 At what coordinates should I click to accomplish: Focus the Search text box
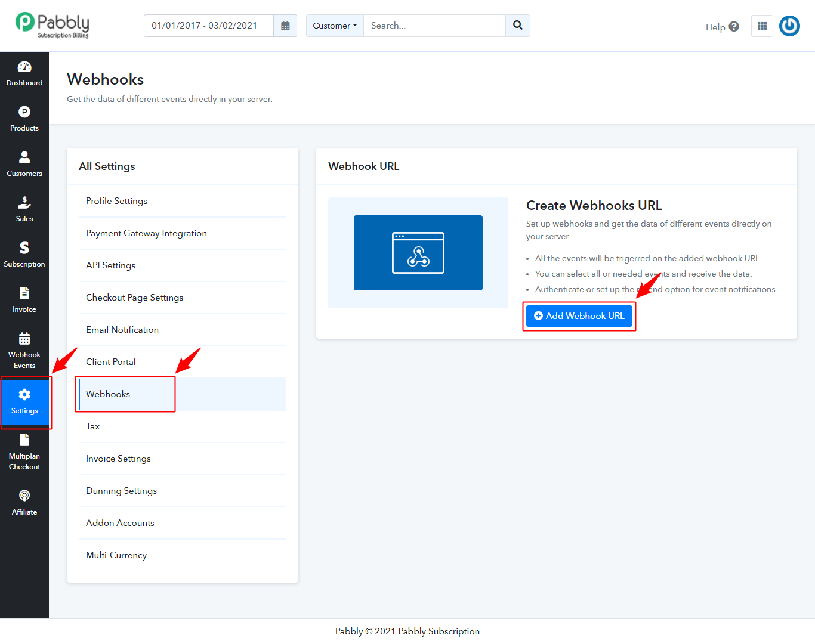(x=435, y=26)
